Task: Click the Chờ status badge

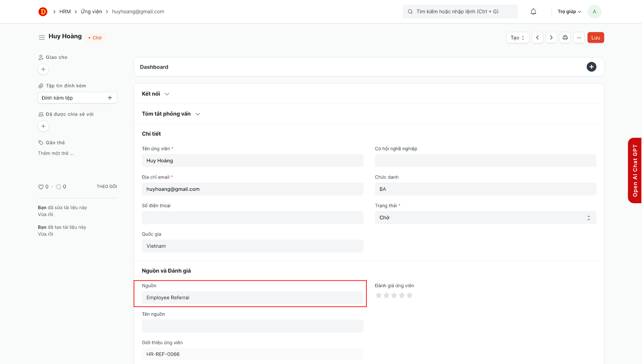Action: click(x=95, y=38)
